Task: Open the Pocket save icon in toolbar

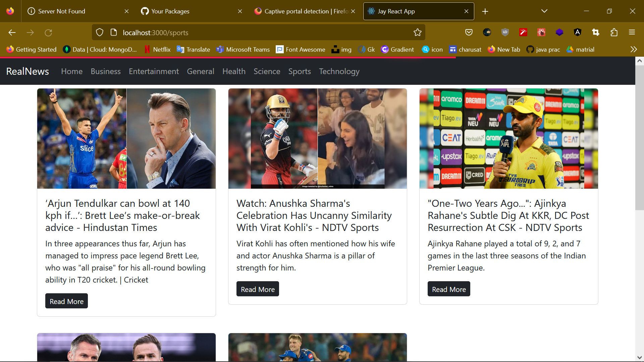Action: coord(469,33)
